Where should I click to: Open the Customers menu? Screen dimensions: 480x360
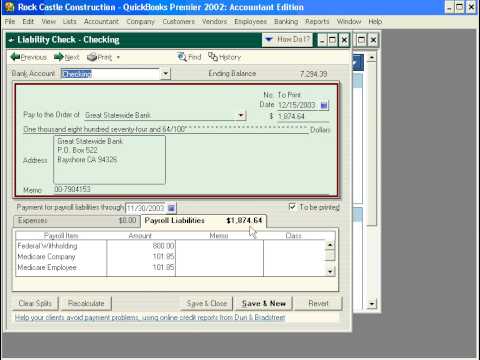pos(178,22)
